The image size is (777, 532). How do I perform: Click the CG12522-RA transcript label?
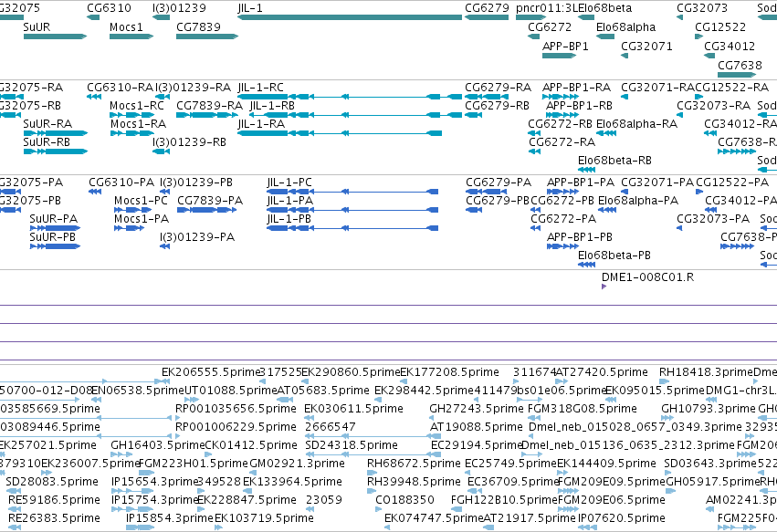732,88
